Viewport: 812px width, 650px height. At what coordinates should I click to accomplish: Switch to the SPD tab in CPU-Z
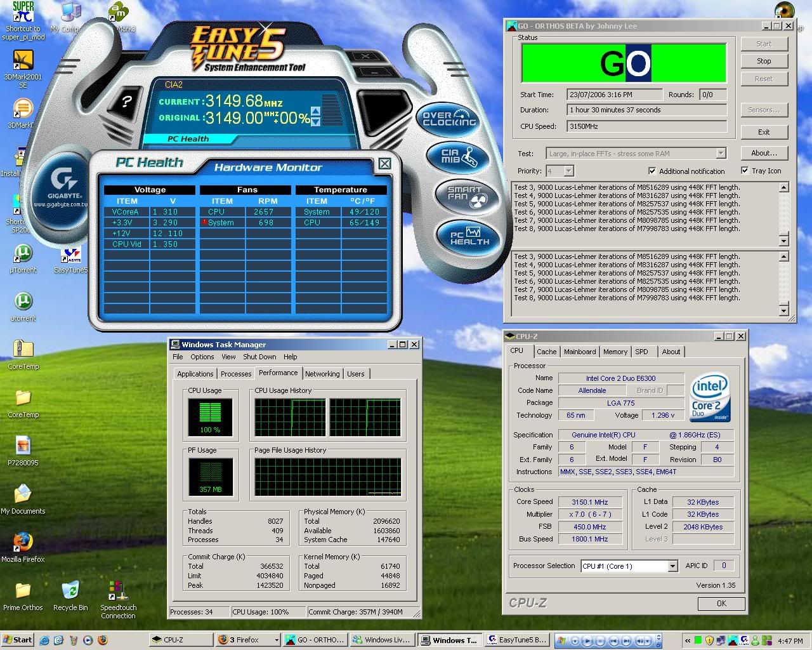coord(641,352)
